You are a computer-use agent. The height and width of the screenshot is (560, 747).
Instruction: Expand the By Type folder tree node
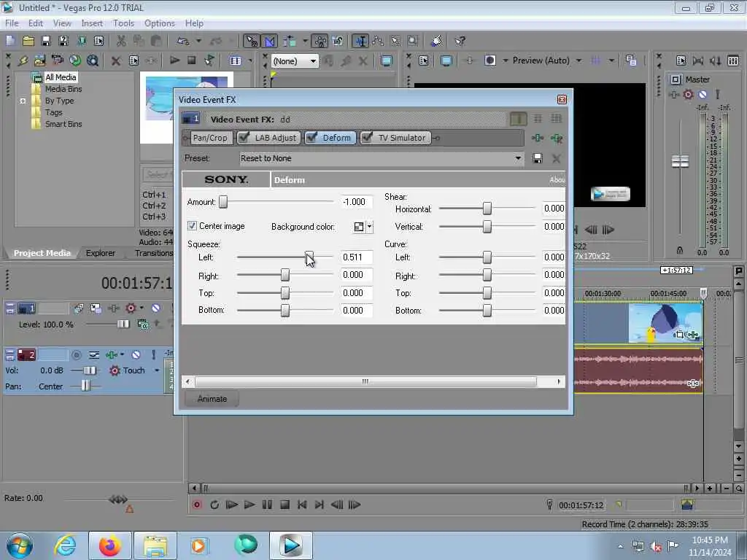point(23,101)
